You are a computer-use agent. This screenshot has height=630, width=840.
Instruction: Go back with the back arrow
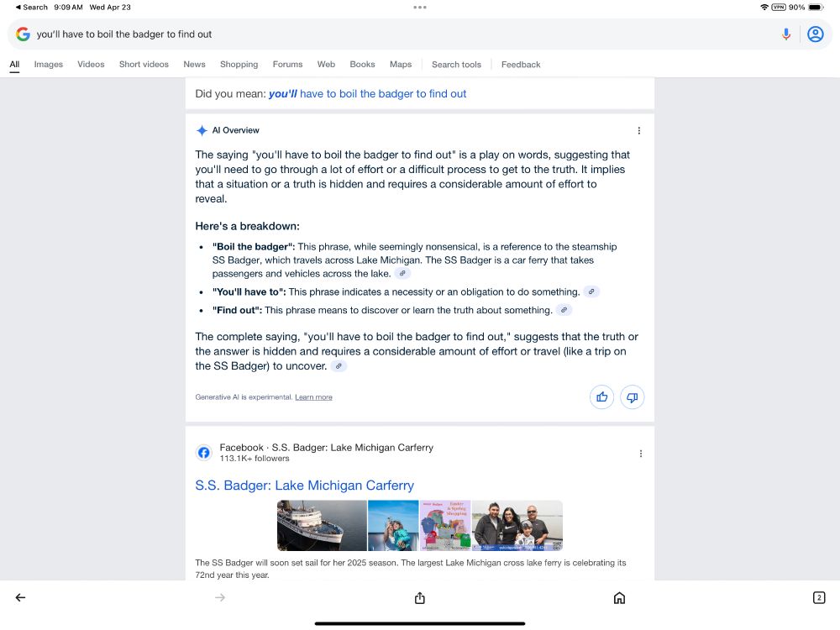coord(20,597)
